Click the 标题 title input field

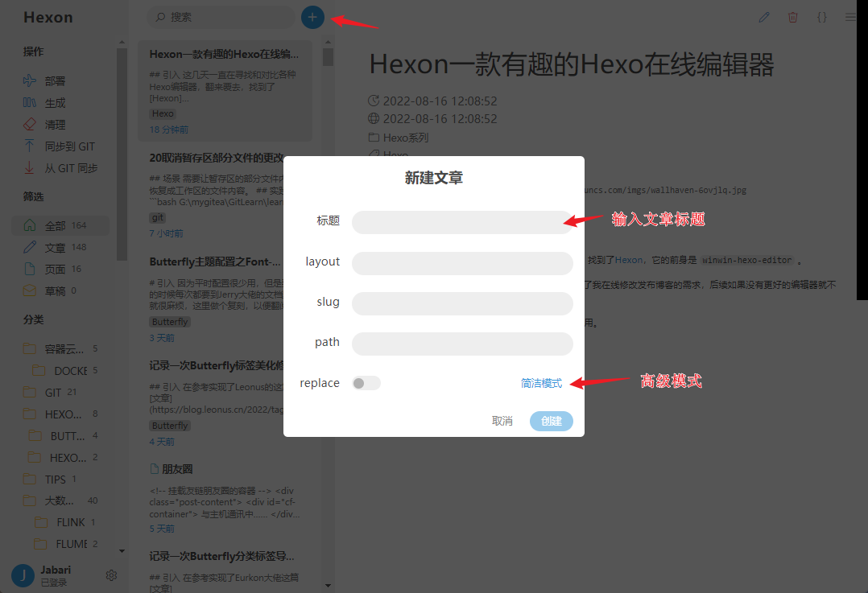coord(462,222)
